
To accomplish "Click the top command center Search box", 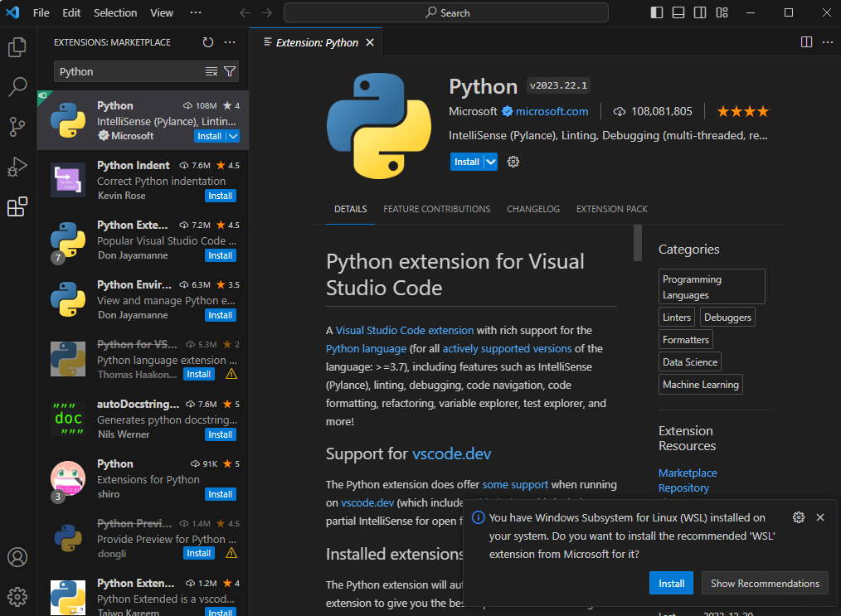I will (x=446, y=13).
